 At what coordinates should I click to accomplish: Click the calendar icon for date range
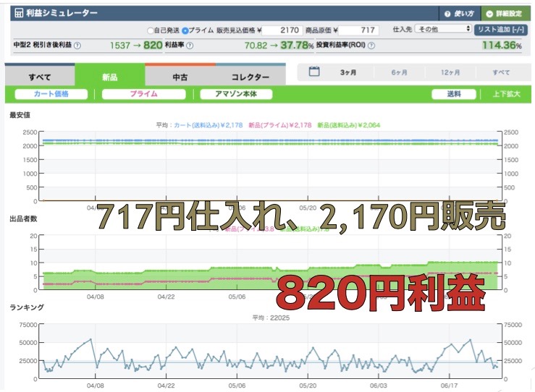click(x=314, y=72)
